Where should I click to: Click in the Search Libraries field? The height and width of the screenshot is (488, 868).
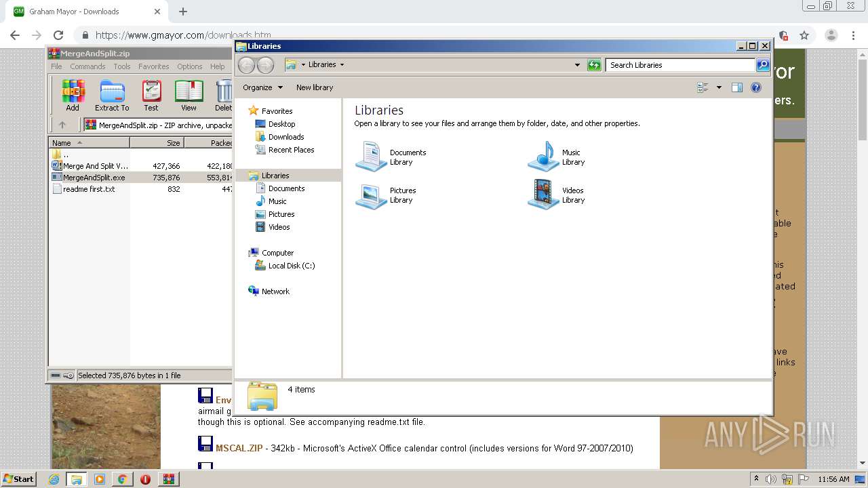(x=680, y=65)
